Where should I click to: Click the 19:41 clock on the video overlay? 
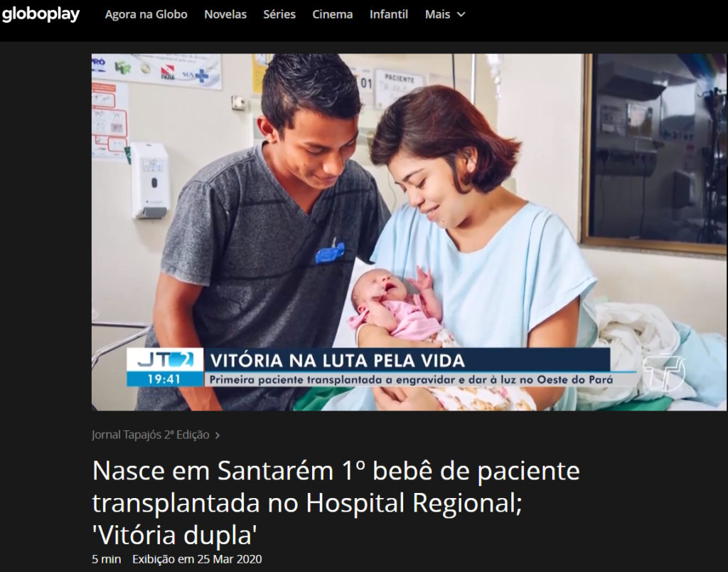pyautogui.click(x=165, y=379)
